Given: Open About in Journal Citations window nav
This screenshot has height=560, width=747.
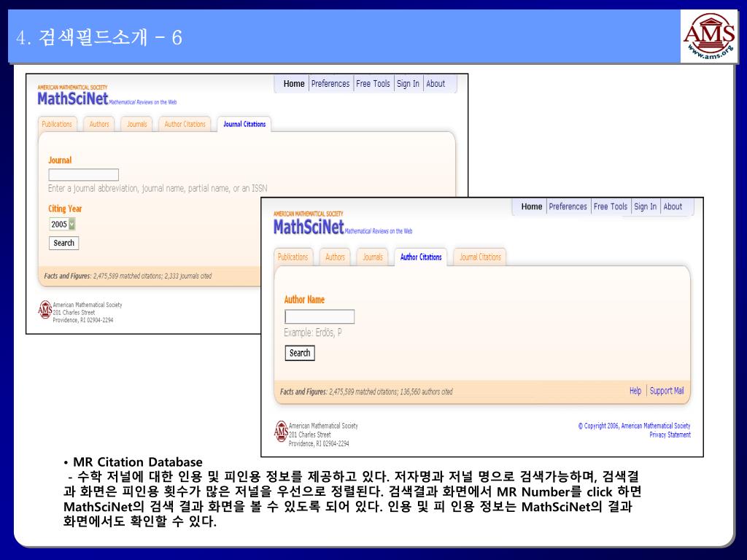Looking at the screenshot, I should tap(436, 84).
